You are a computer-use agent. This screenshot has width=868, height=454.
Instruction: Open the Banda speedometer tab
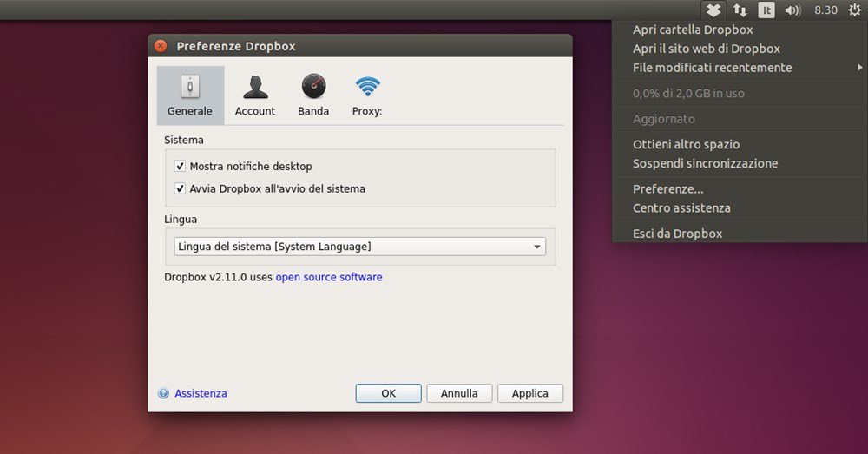[x=313, y=87]
